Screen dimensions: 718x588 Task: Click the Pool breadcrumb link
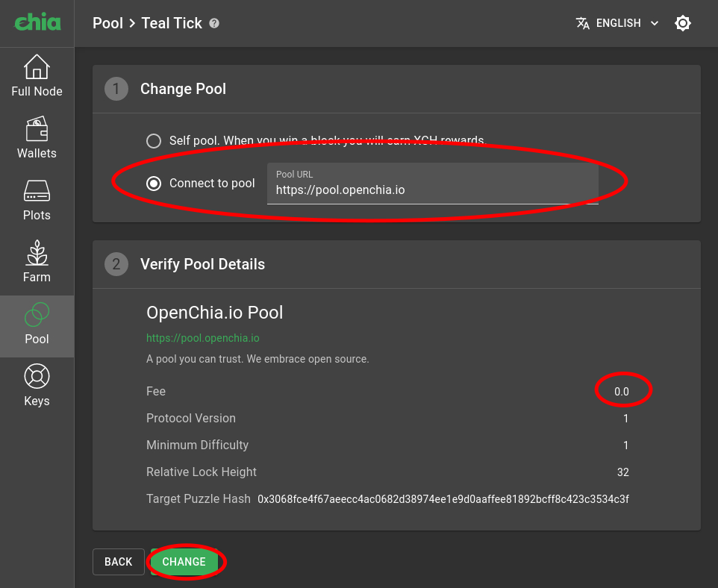(107, 23)
